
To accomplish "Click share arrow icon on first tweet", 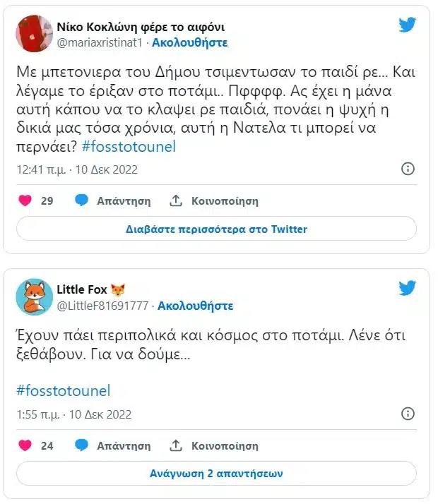I will [176, 200].
